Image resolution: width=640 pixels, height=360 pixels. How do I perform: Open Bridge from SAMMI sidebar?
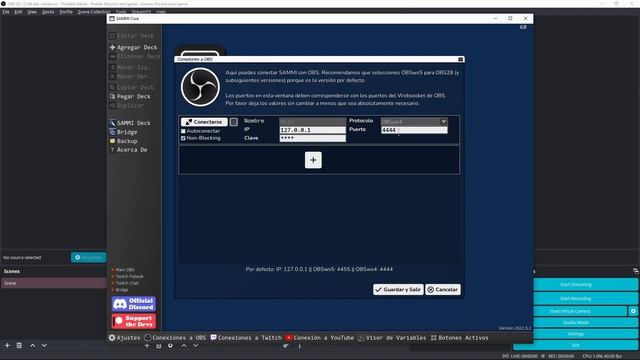123,132
